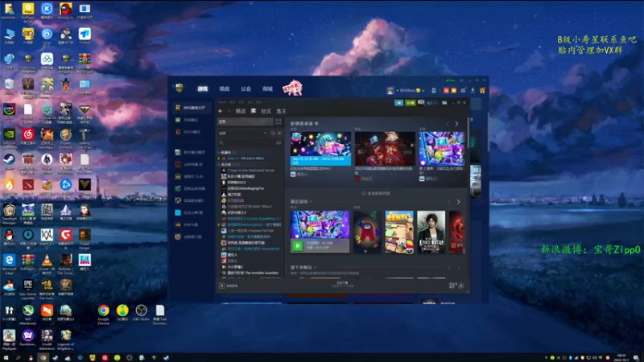This screenshot has width=644, height=362.
Task: Open the OBS Studio desktop shortcut
Action: coord(142,313)
